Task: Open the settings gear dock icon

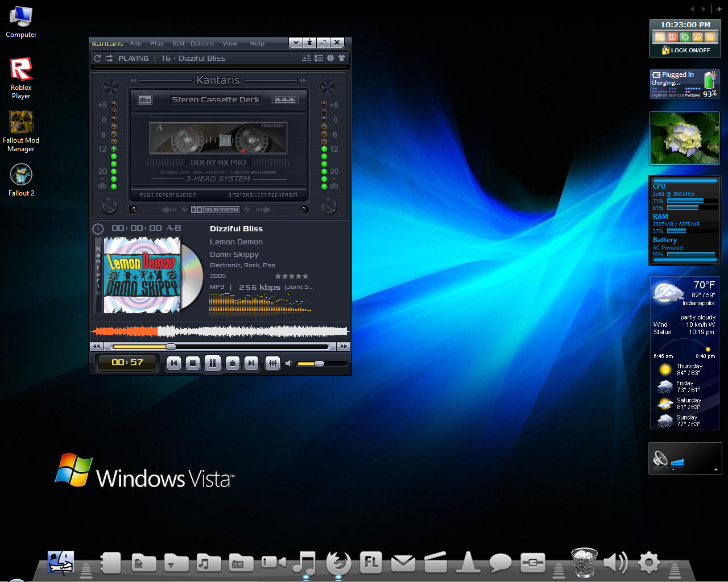Action: [649, 563]
